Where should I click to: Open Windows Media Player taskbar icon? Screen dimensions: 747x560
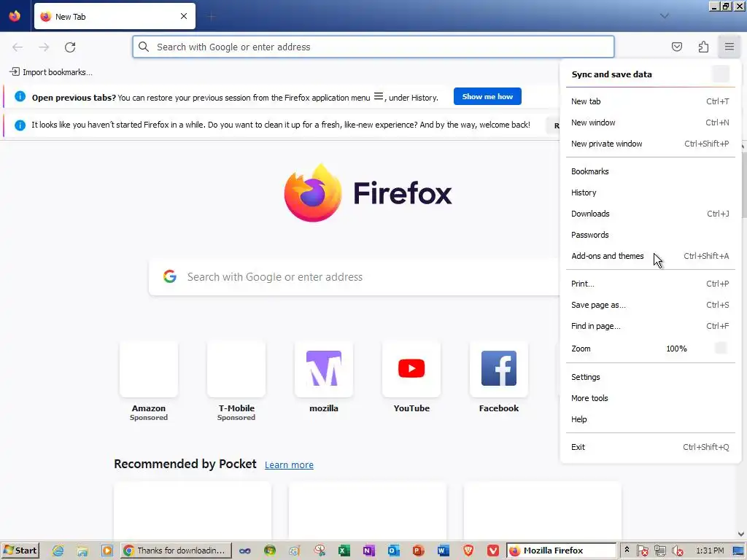107,551
